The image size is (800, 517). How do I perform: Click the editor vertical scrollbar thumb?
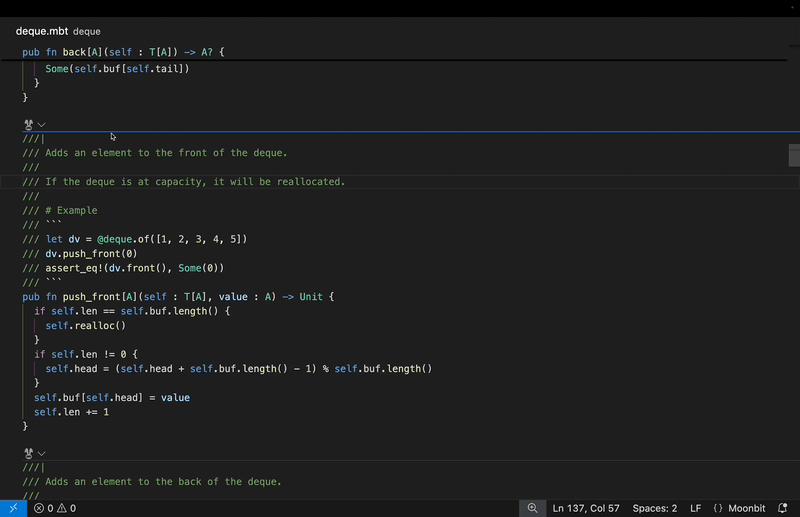click(x=794, y=155)
